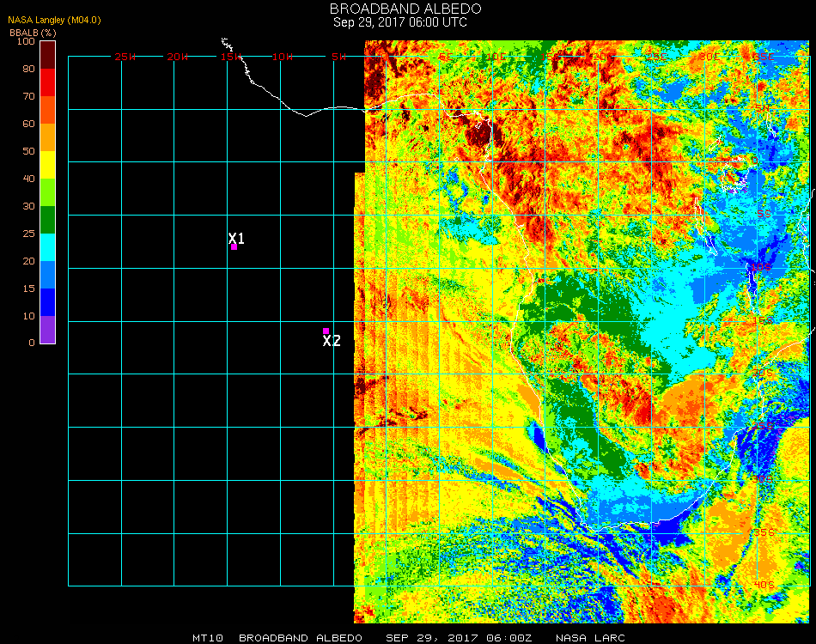The width and height of the screenshot is (816, 644).
Task: Click the BROADBAND ALBEDO title text
Action: pyautogui.click(x=405, y=9)
